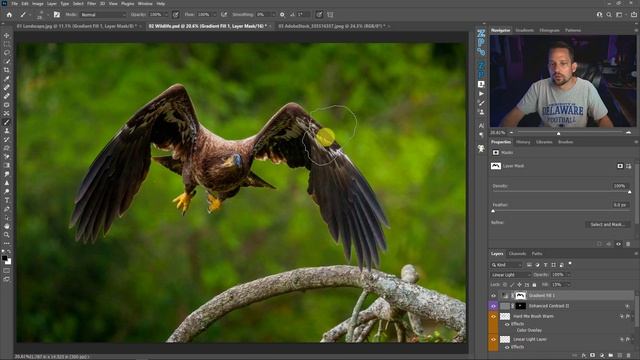640x360 pixels.
Task: Toggle layer filtering switch on
Action: point(570,264)
